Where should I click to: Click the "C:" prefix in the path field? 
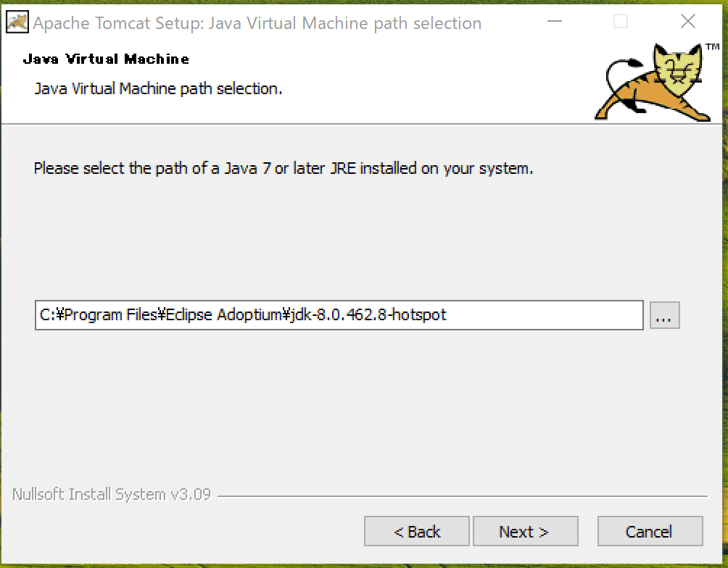click(x=47, y=314)
